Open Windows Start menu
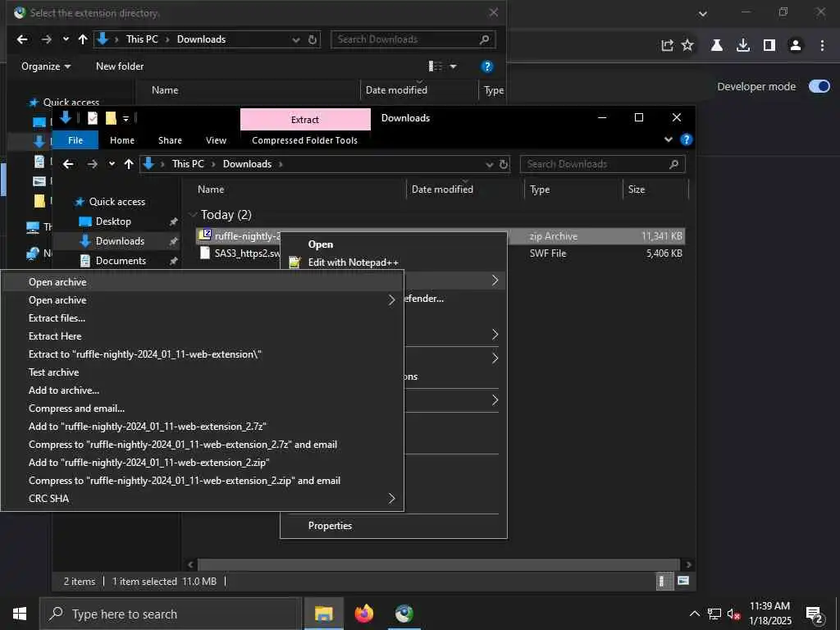 point(20,614)
